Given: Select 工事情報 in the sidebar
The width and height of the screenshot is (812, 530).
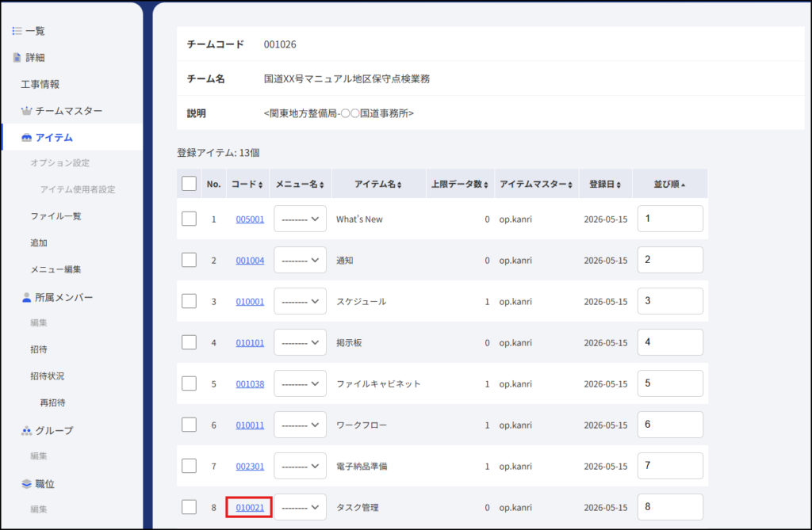Looking at the screenshot, I should 40,84.
